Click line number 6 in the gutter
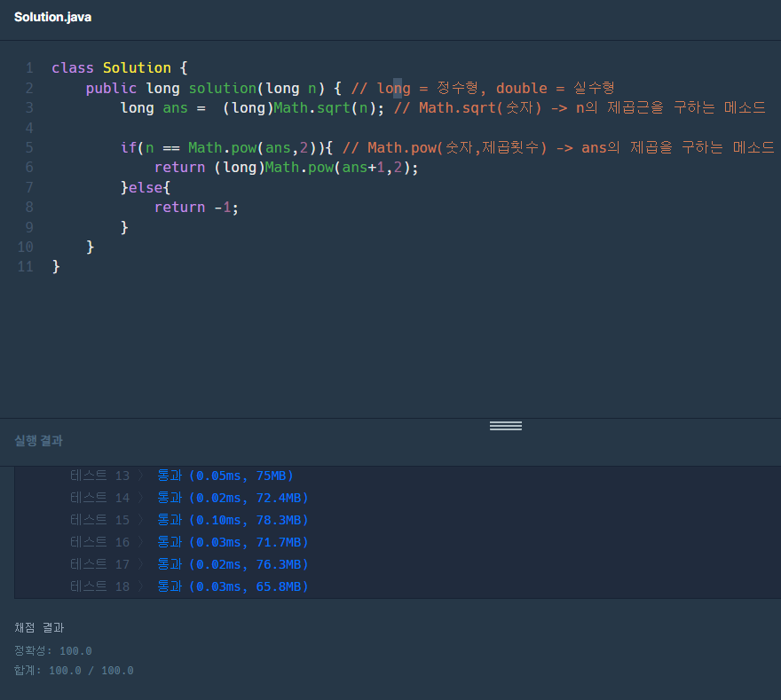The height and width of the screenshot is (700, 781). tap(29, 168)
